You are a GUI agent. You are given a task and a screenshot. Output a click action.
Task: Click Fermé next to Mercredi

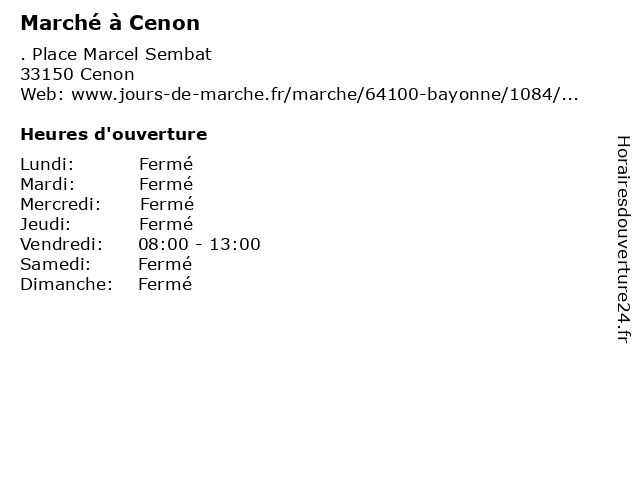(x=167, y=204)
